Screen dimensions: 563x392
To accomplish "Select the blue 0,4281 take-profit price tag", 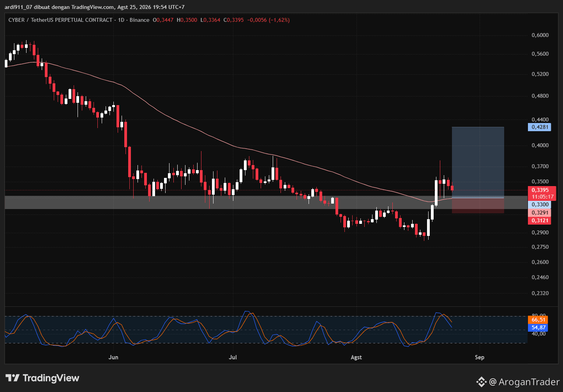I will pyautogui.click(x=539, y=127).
